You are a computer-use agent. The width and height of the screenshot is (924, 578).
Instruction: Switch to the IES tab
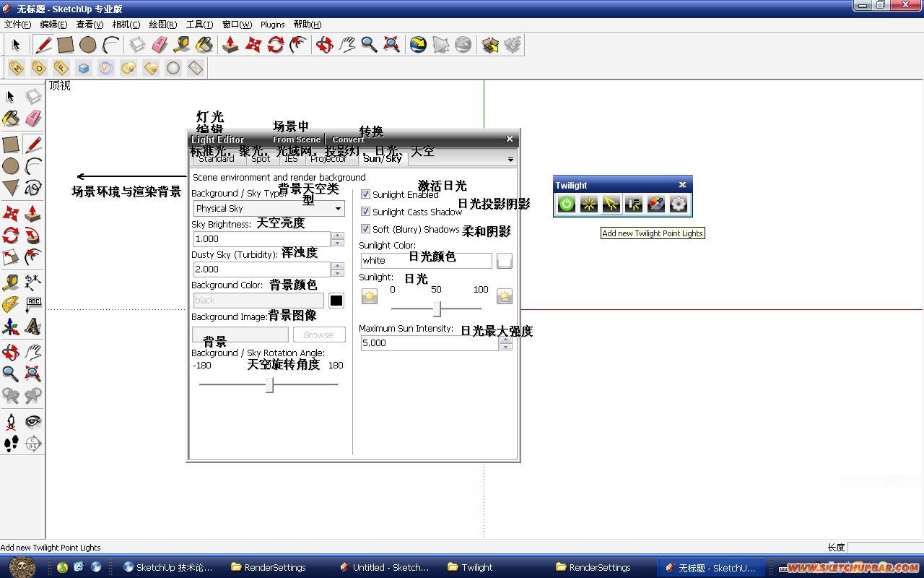click(291, 159)
